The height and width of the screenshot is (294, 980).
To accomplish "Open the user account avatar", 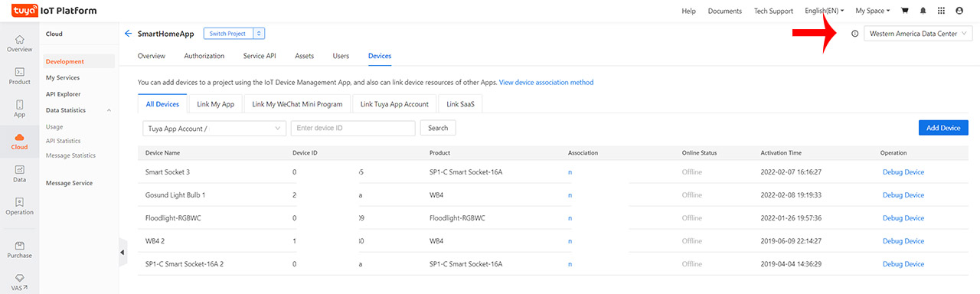I will point(959,11).
